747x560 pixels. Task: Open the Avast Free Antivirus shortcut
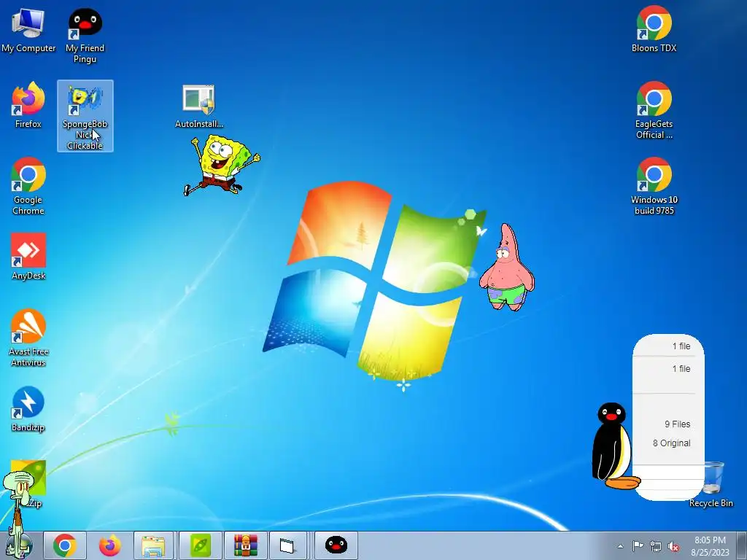coord(28,338)
